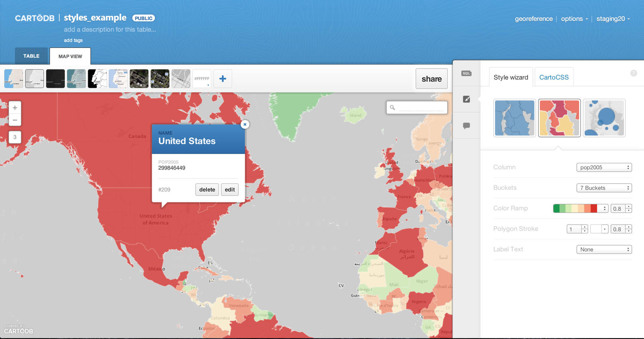Choose the black and white toner basemap
The height and width of the screenshot is (339, 644).
[x=97, y=79]
